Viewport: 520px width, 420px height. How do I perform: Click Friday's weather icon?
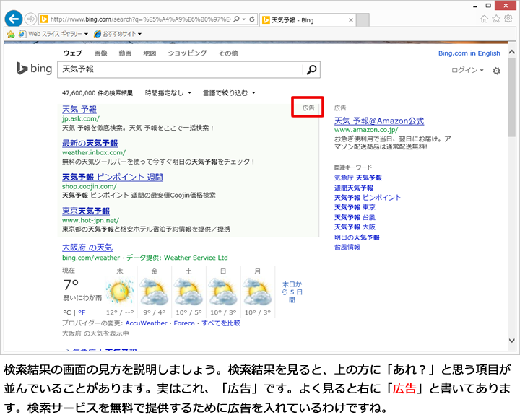(154, 291)
